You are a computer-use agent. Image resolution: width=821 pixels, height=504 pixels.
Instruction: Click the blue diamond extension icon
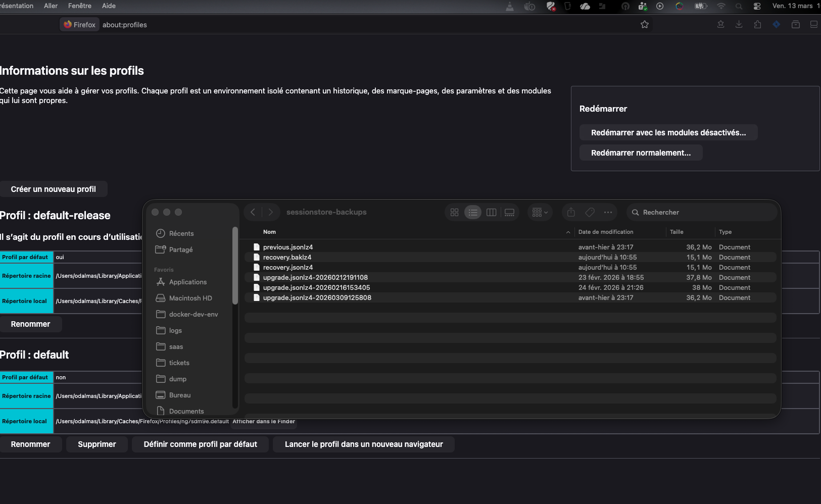click(x=777, y=24)
